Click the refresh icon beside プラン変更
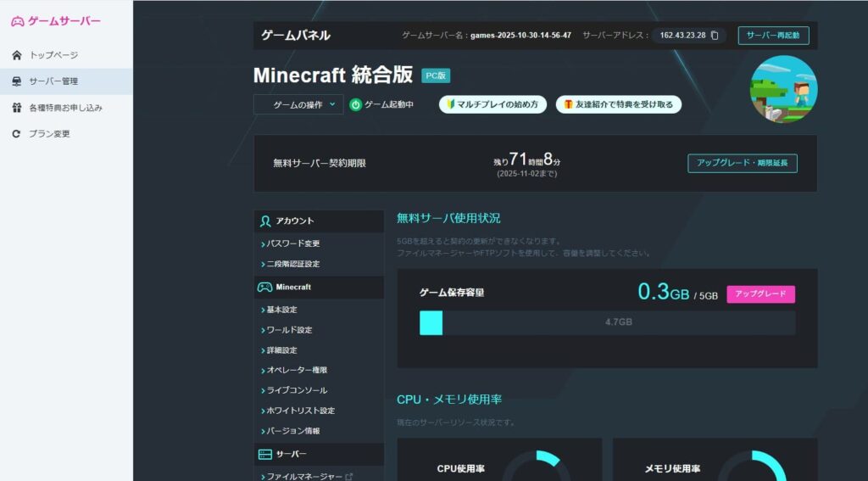The width and height of the screenshot is (868, 481). 17,133
